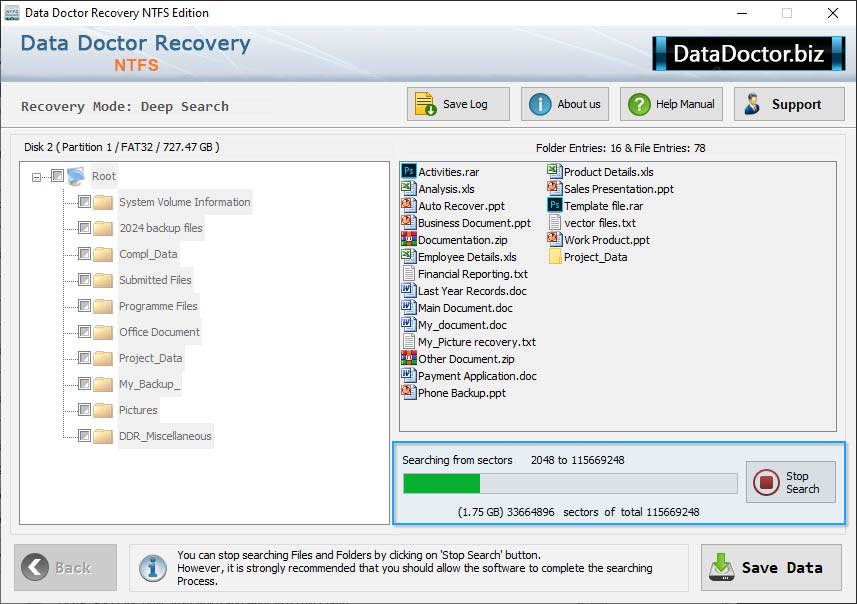Click the Business Document.ppt icon

[408, 222]
